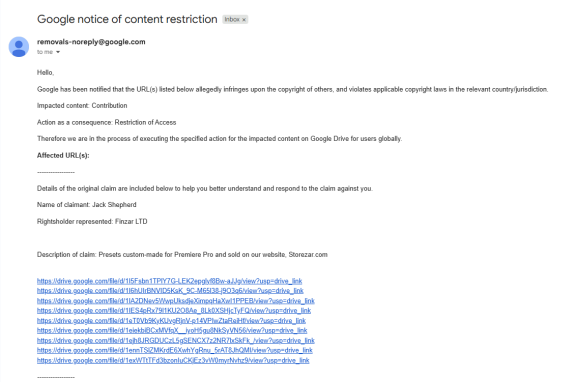The width and height of the screenshot is (575, 382).
Task: Click the "Google notice of content restriction" subject
Action: [127, 19]
